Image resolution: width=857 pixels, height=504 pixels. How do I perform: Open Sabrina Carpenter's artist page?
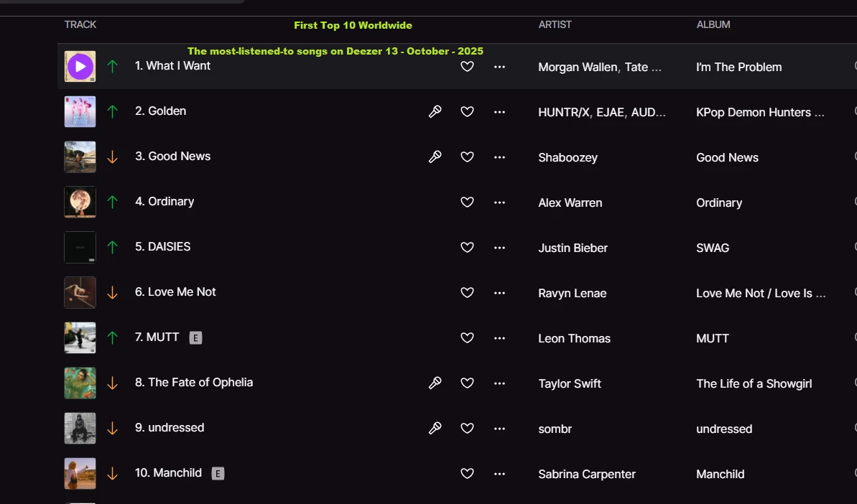tap(586, 475)
